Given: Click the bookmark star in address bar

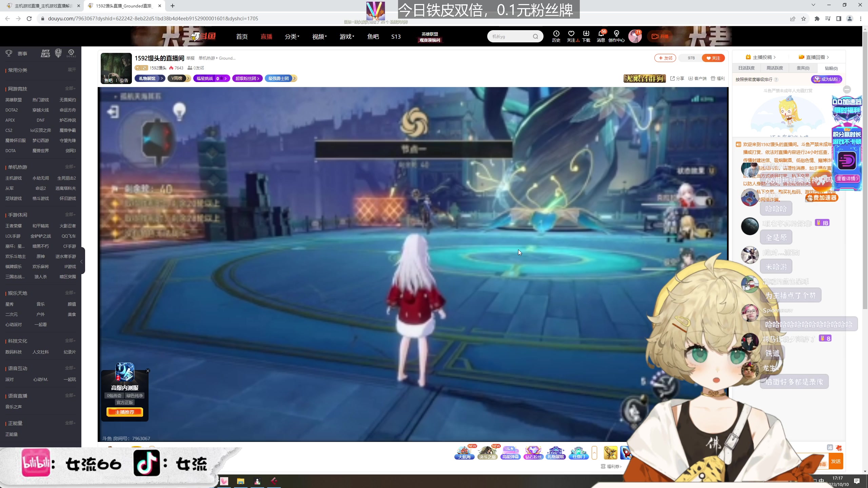Looking at the screenshot, I should tap(804, 19).
